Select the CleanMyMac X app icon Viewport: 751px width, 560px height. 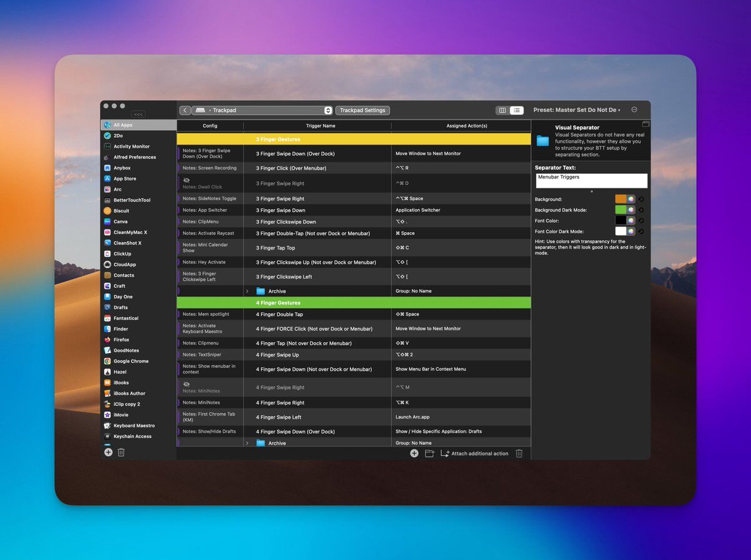pyautogui.click(x=108, y=232)
